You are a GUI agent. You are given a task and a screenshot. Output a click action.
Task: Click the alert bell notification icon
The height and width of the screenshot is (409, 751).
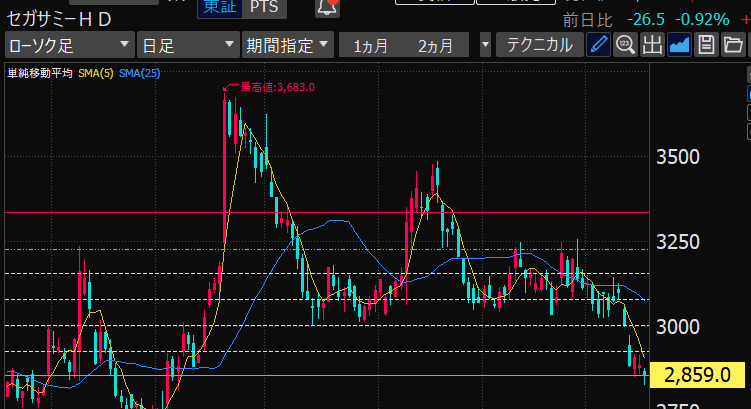pyautogui.click(x=326, y=8)
